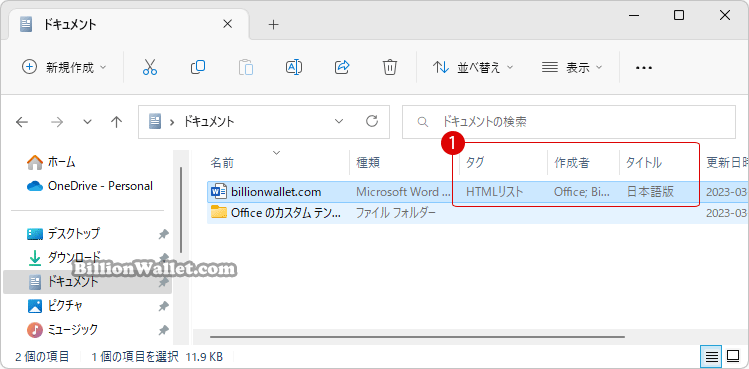
Task: Click the ドキュメントの検索 search box
Action: [x=569, y=122]
